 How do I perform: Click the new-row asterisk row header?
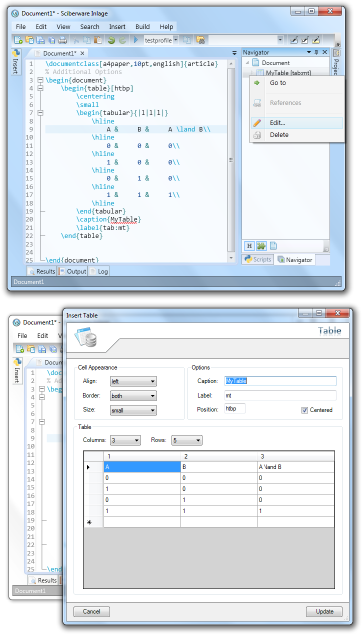point(93,522)
